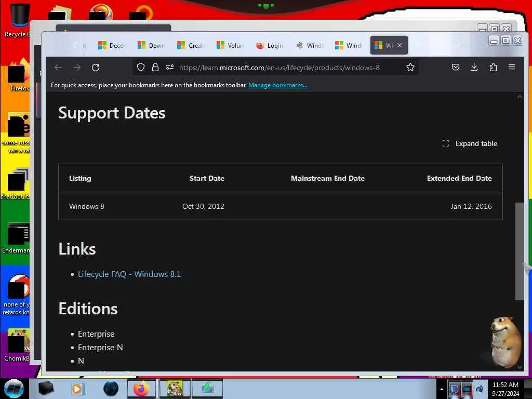532x399 pixels.
Task: Switch to the 'Wind' tab with gray icon
Action: click(309, 45)
